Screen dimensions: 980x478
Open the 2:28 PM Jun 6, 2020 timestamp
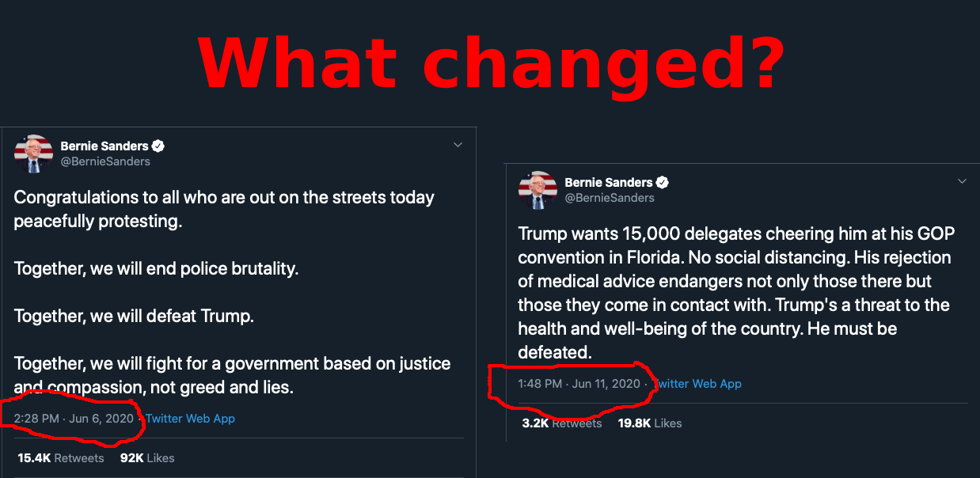tap(74, 419)
